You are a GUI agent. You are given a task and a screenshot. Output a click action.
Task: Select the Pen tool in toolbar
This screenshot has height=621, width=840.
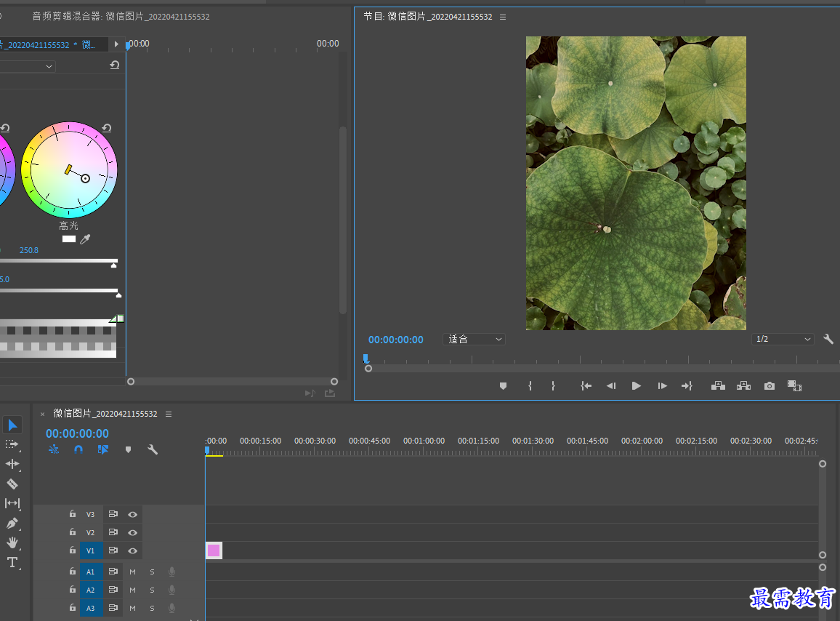pyautogui.click(x=12, y=523)
